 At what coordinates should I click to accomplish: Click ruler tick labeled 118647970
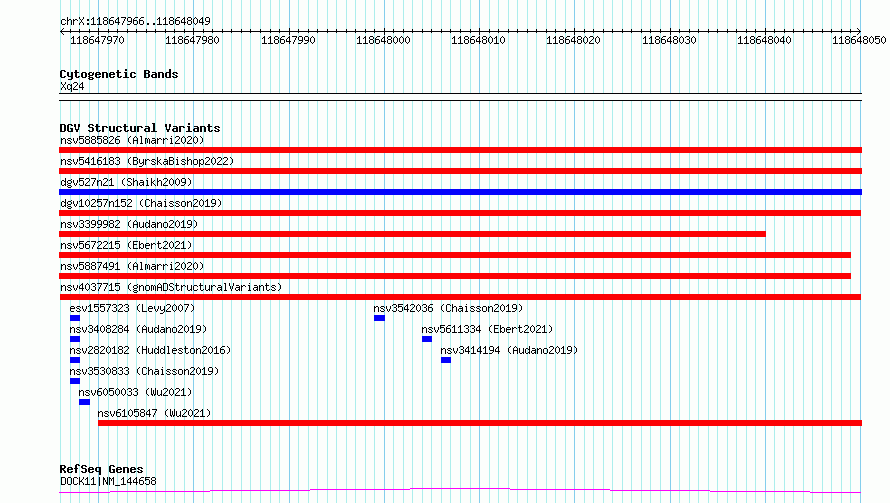click(97, 40)
